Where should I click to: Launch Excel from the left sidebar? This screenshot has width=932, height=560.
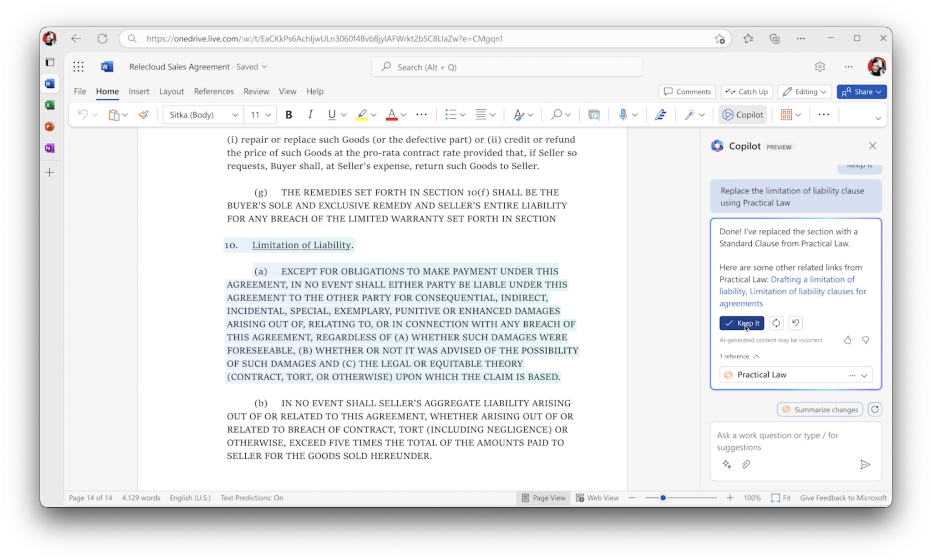click(50, 105)
